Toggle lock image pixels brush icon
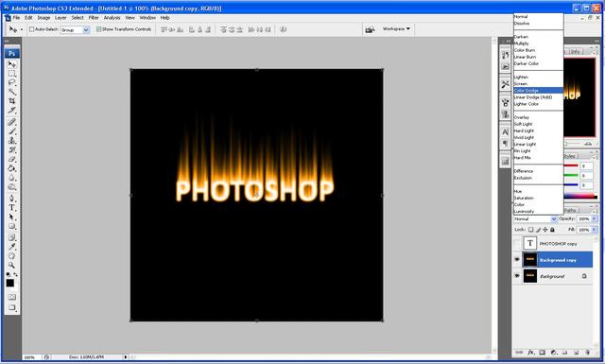The image size is (605, 364). [x=538, y=230]
